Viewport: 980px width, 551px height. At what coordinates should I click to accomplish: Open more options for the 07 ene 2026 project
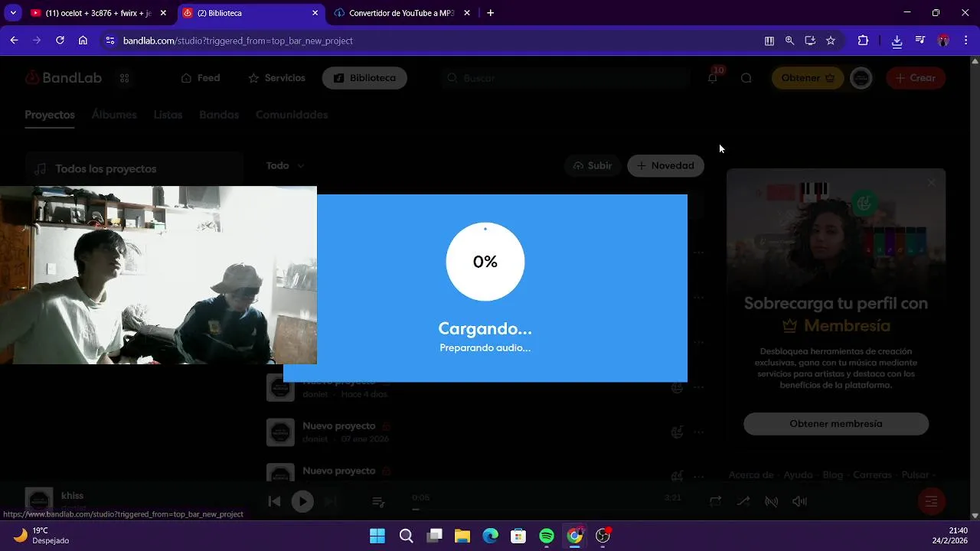coord(698,432)
